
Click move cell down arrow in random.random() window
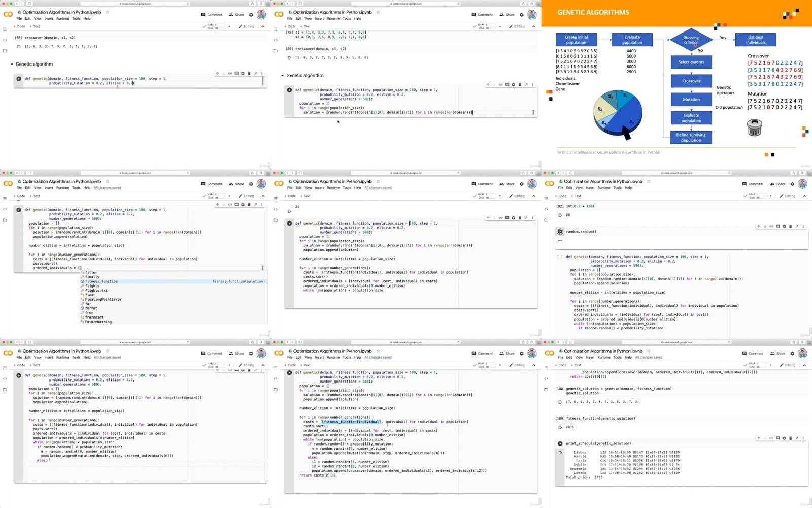pyautogui.click(x=765, y=226)
